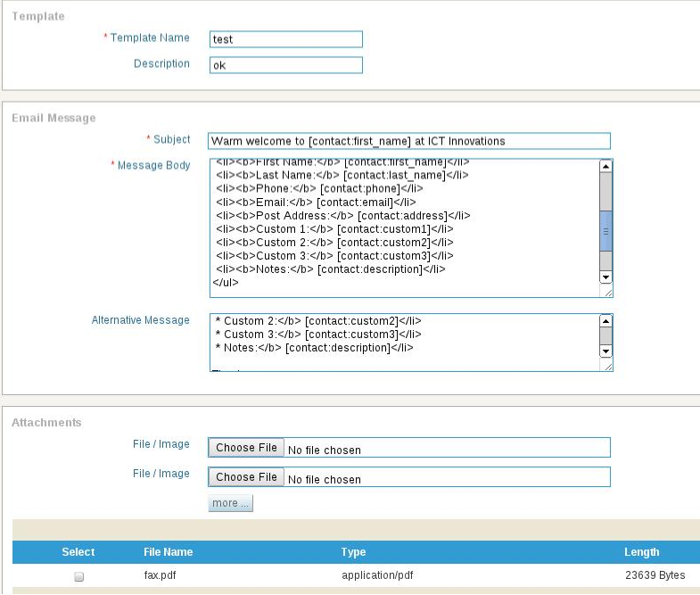Click the application/pdf type cell
Screen dimensions: 700x595
377,574
